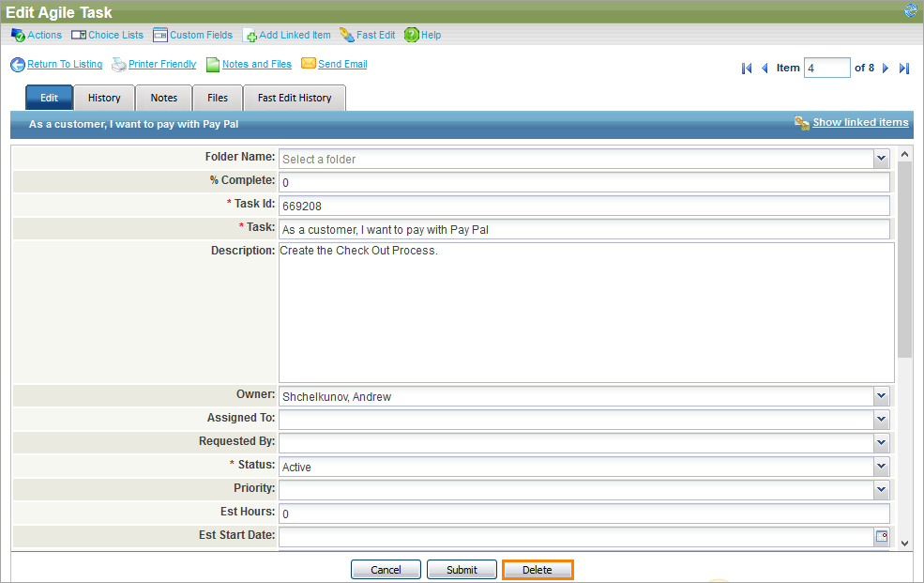Jump to the last item
Image resolution: width=924 pixels, height=583 pixels.
coord(904,69)
